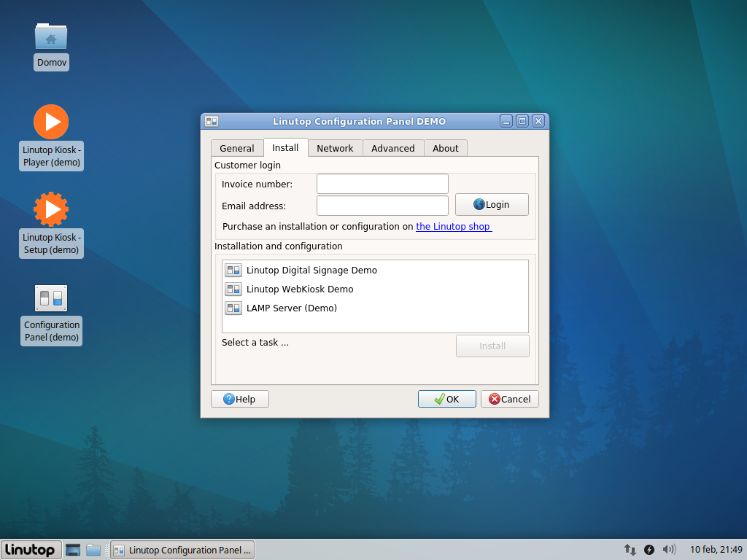The width and height of the screenshot is (747, 560).
Task: Click network connections tray icon
Action: pos(630,550)
